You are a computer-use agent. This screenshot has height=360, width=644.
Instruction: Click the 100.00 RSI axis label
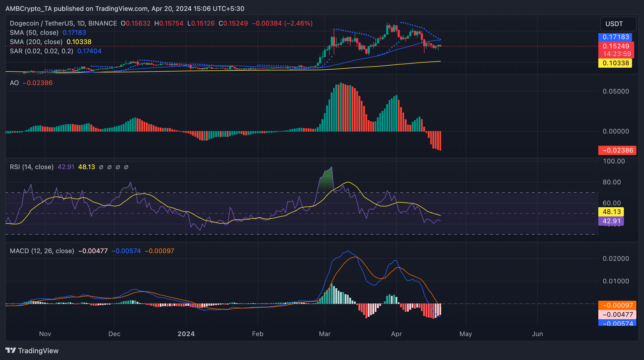[614, 161]
